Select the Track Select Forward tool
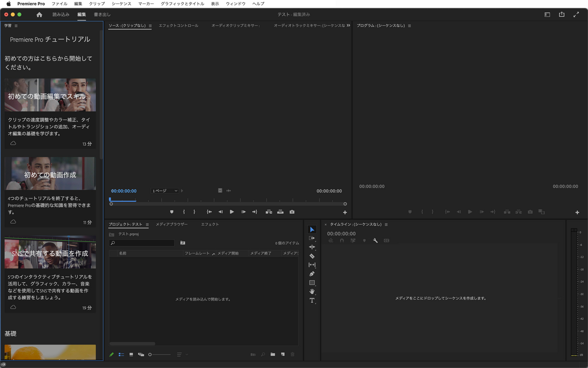Viewport: 588px width, 368px height. 312,238
